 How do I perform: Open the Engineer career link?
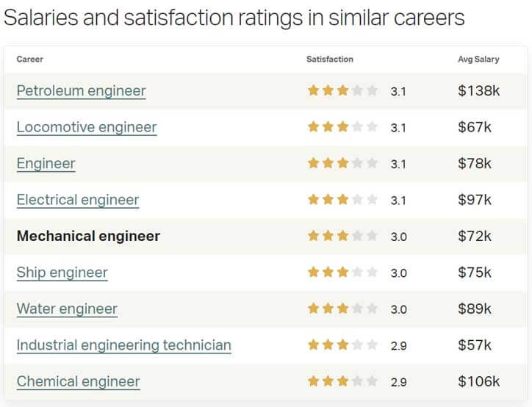coord(46,164)
